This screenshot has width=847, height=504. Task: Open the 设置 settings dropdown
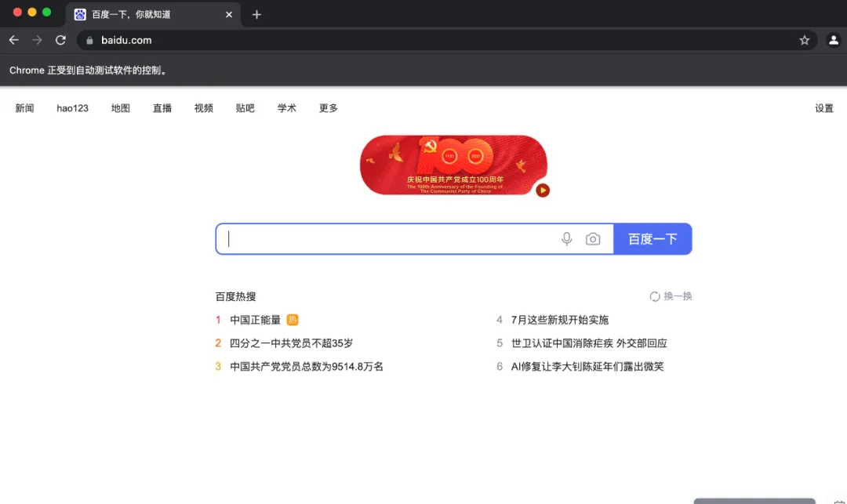click(824, 108)
